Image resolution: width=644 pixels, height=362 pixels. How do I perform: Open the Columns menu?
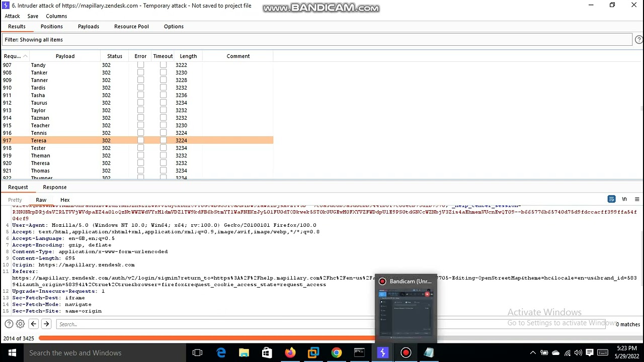[56, 16]
